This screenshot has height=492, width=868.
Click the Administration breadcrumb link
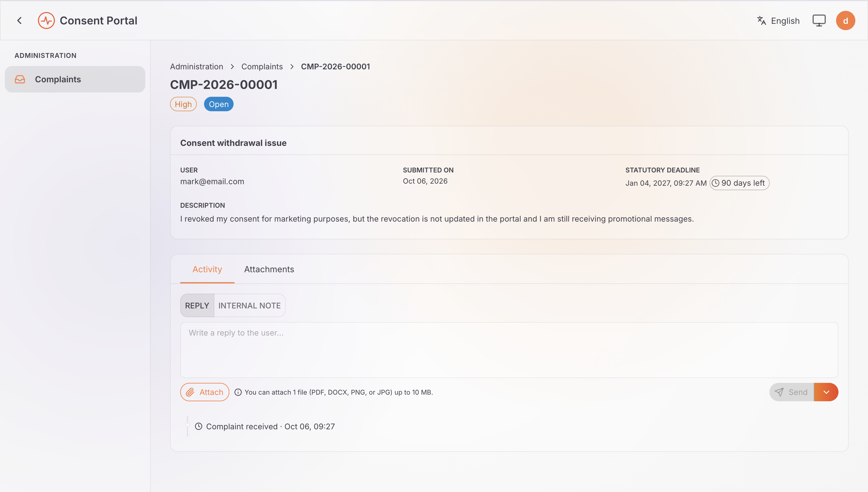coord(196,67)
